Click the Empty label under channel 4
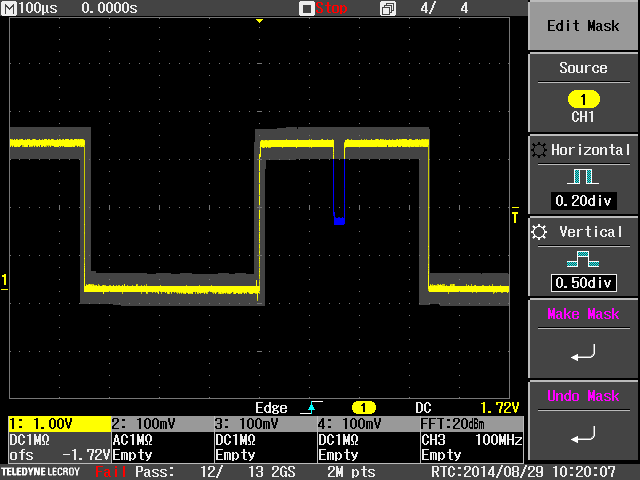Image resolution: width=640 pixels, height=480 pixels. 338,455
